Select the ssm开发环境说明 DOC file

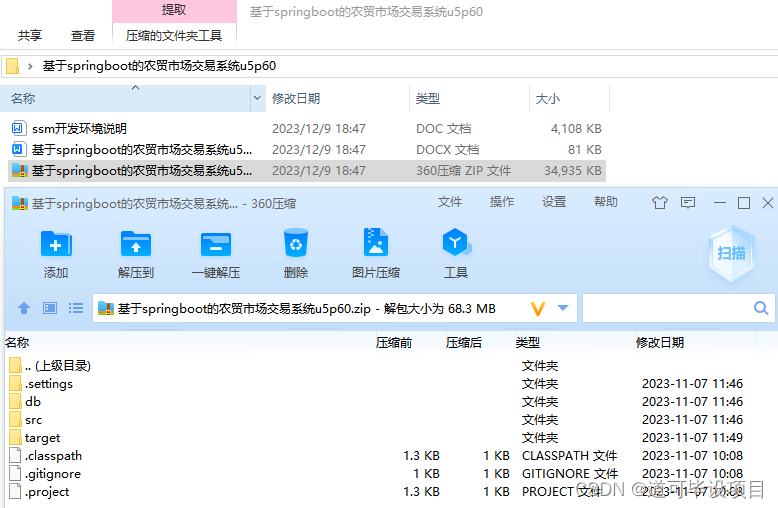[x=307, y=129]
